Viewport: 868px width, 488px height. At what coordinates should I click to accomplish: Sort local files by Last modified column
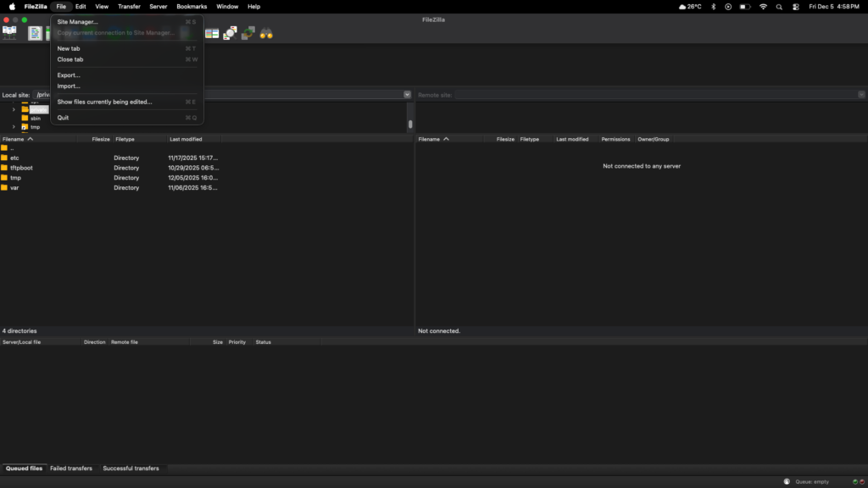tap(186, 139)
